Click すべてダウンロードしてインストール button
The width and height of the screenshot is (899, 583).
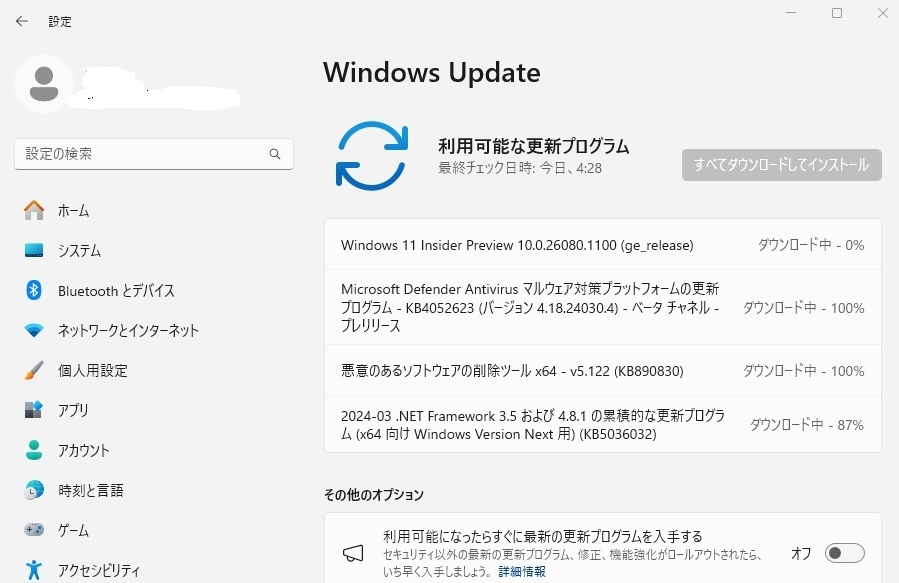tap(781, 165)
